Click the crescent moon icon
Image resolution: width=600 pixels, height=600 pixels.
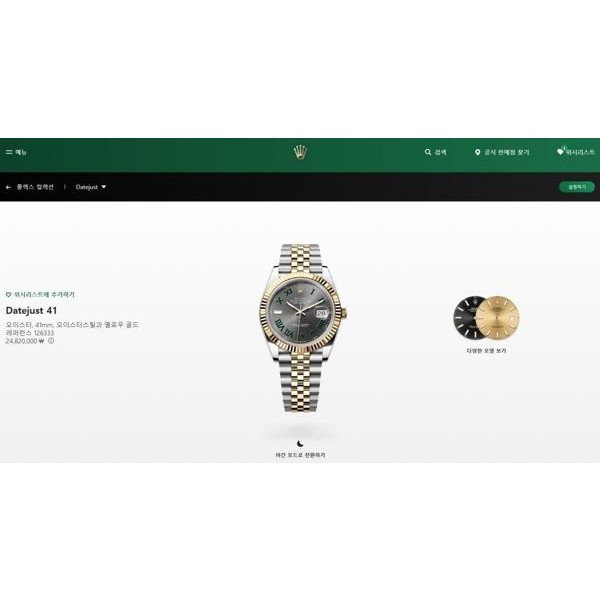[x=300, y=443]
